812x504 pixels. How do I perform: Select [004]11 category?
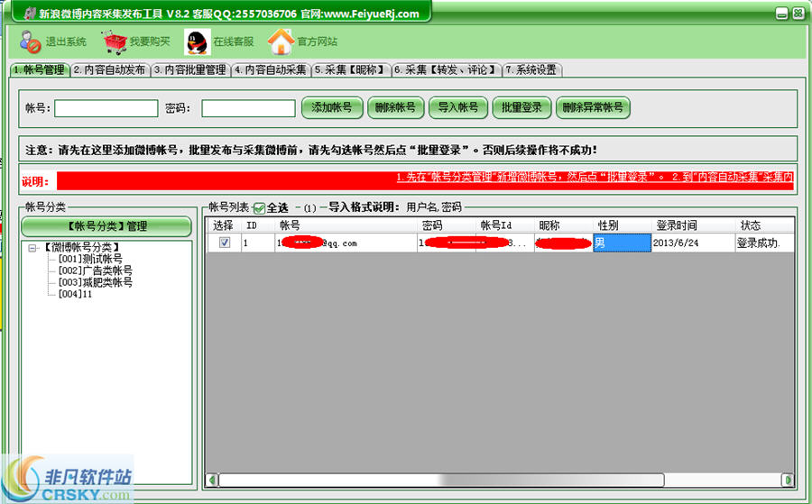pyautogui.click(x=75, y=294)
